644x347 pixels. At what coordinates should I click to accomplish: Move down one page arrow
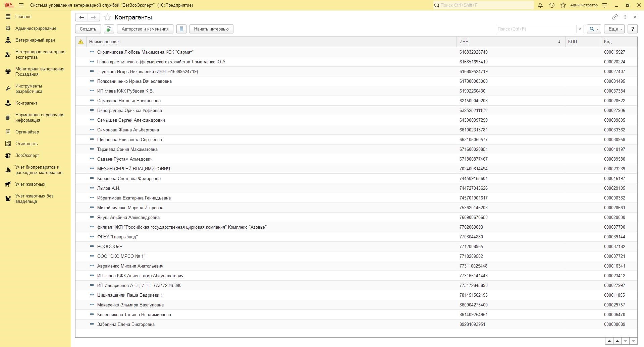click(625, 341)
